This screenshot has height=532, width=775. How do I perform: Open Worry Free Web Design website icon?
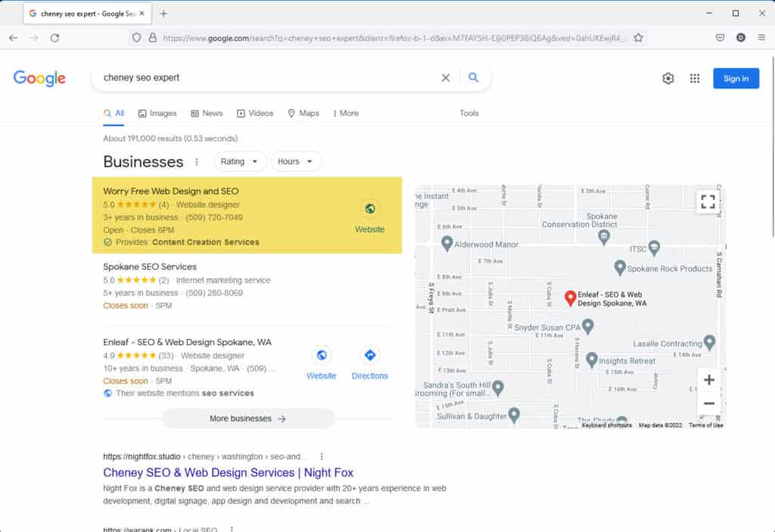pos(369,209)
